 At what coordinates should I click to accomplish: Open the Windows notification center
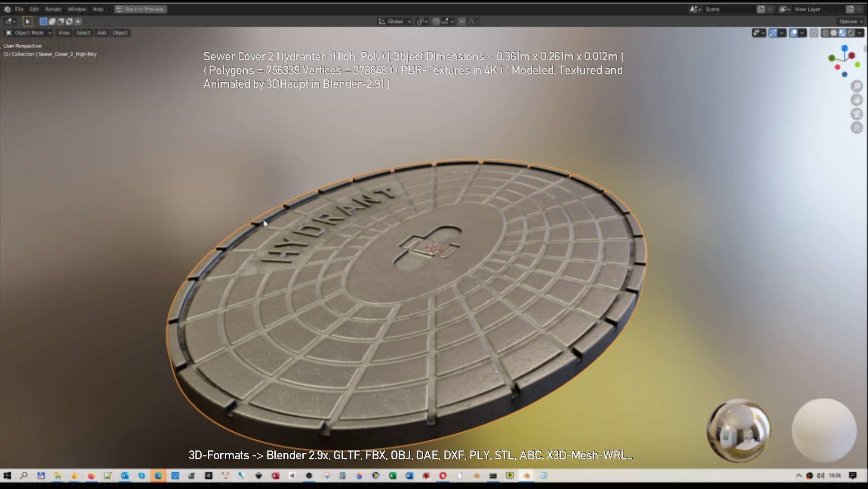pos(853,475)
